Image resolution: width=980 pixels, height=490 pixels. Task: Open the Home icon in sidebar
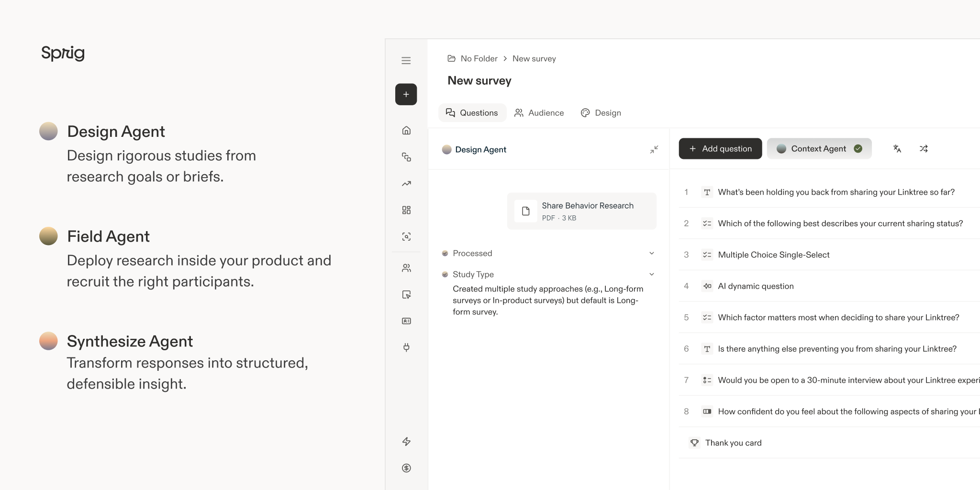(406, 130)
